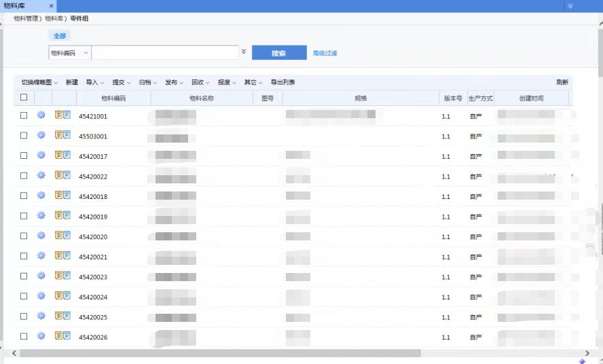This screenshot has height=364, width=603.
Task: Open the 物料编码 search field dropdown
Action: click(x=69, y=53)
